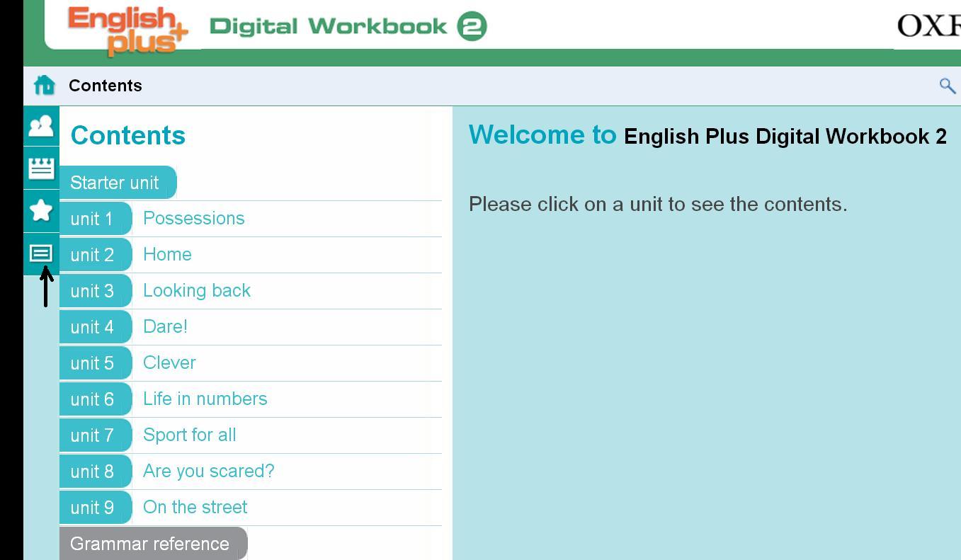
Task: Open the Possessions unit link
Action: pos(193,218)
